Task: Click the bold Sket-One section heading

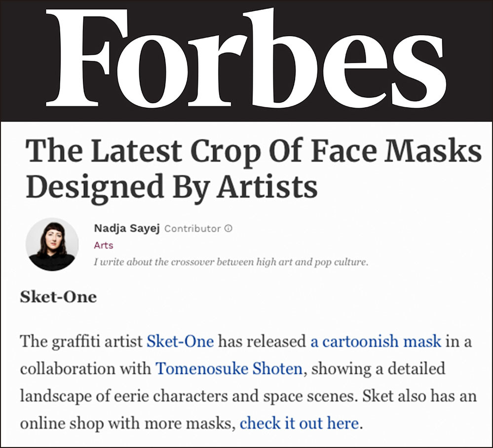Action: [58, 297]
